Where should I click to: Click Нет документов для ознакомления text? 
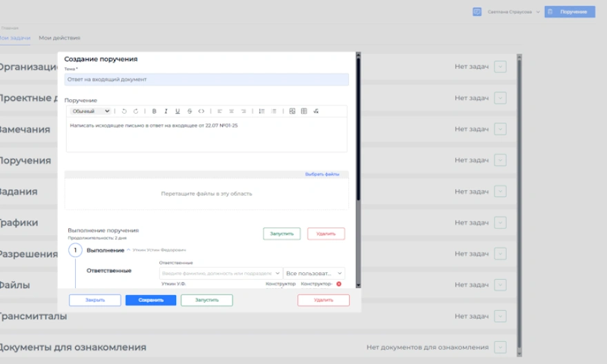428,347
